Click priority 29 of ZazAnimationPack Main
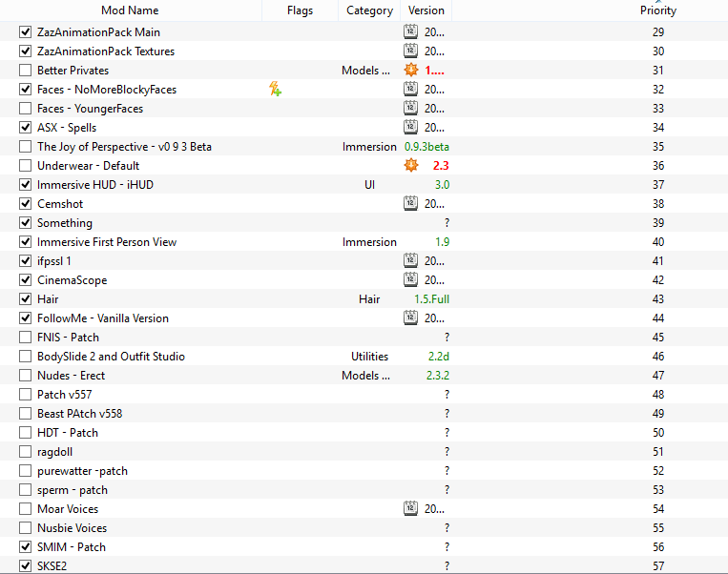 pyautogui.click(x=658, y=32)
